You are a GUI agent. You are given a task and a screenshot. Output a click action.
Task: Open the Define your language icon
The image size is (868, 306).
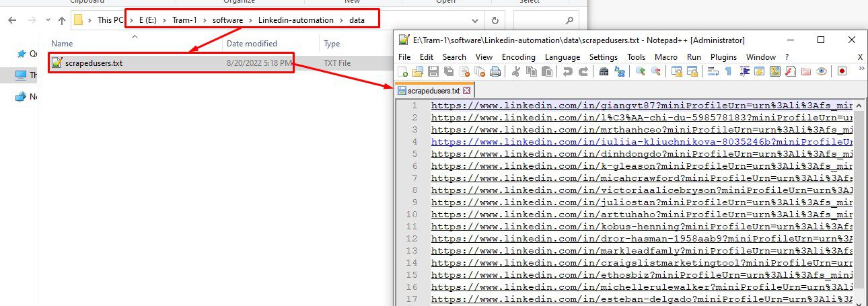(x=760, y=71)
